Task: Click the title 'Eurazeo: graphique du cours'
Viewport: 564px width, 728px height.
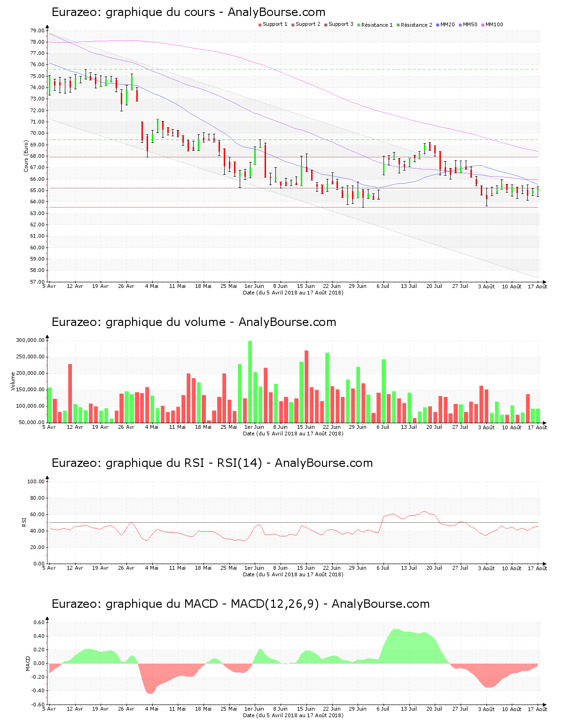Action: click(133, 12)
